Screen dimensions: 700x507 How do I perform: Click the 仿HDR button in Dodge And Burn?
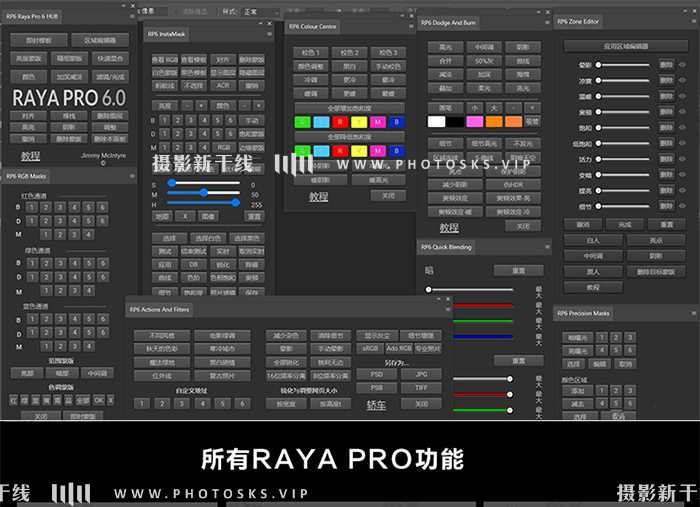click(513, 184)
